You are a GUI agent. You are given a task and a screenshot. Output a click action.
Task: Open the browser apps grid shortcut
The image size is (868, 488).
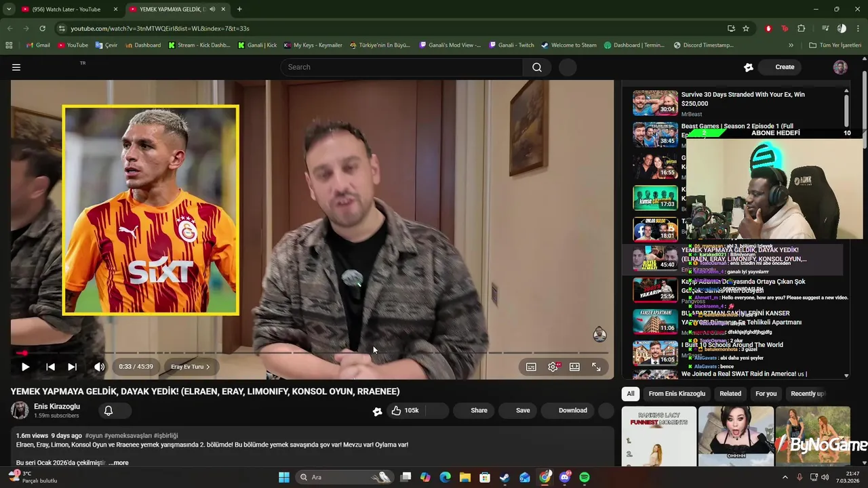[9, 45]
